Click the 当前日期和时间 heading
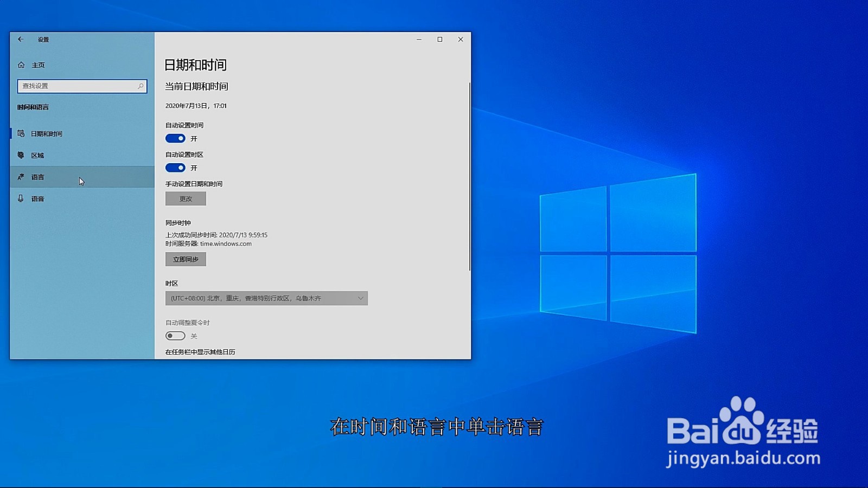Image resolution: width=868 pixels, height=488 pixels. click(x=196, y=86)
